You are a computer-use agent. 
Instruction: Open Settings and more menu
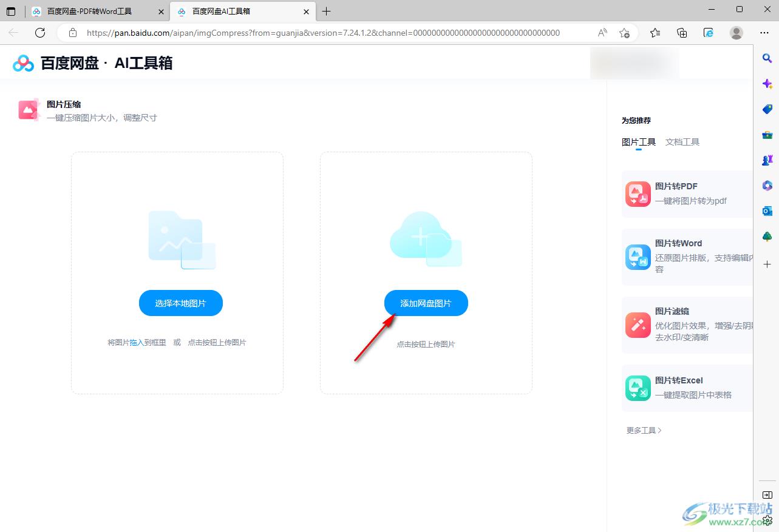tap(764, 33)
